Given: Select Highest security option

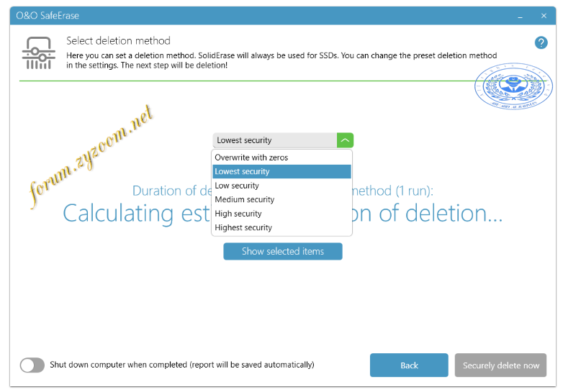Looking at the screenshot, I should [x=281, y=227].
